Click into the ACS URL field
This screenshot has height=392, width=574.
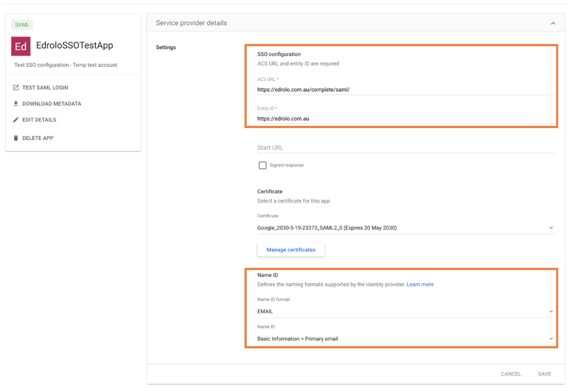[x=406, y=90]
